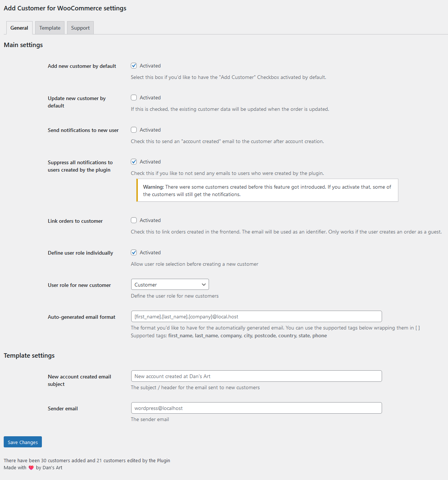Open the Support tab

(x=80, y=28)
